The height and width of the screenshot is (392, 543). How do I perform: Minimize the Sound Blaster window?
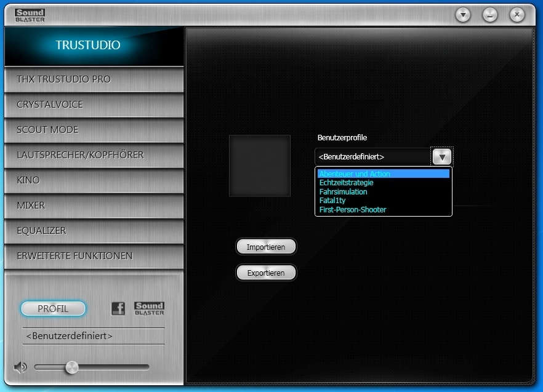click(x=490, y=15)
